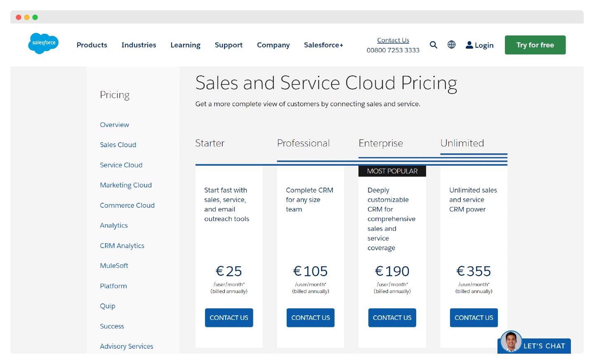594x364 pixels.
Task: Click the Contact Us header link
Action: pos(393,40)
